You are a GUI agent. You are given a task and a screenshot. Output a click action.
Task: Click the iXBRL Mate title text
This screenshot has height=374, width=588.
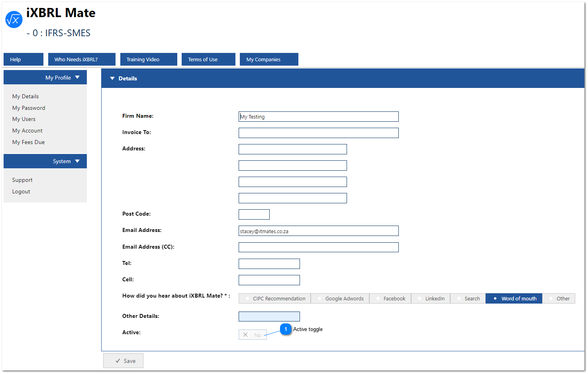pos(61,13)
